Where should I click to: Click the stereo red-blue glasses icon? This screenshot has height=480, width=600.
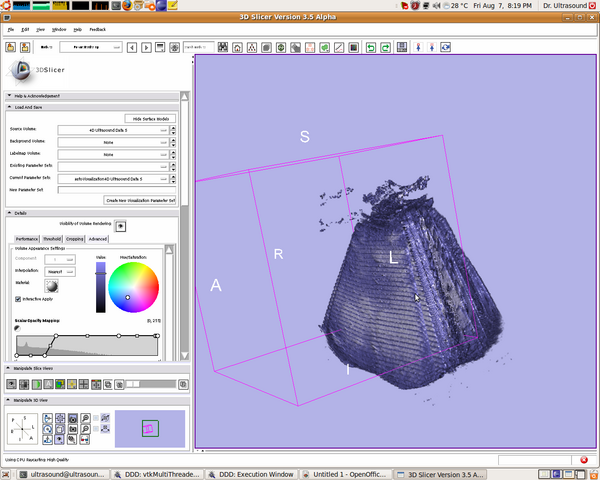(85, 439)
